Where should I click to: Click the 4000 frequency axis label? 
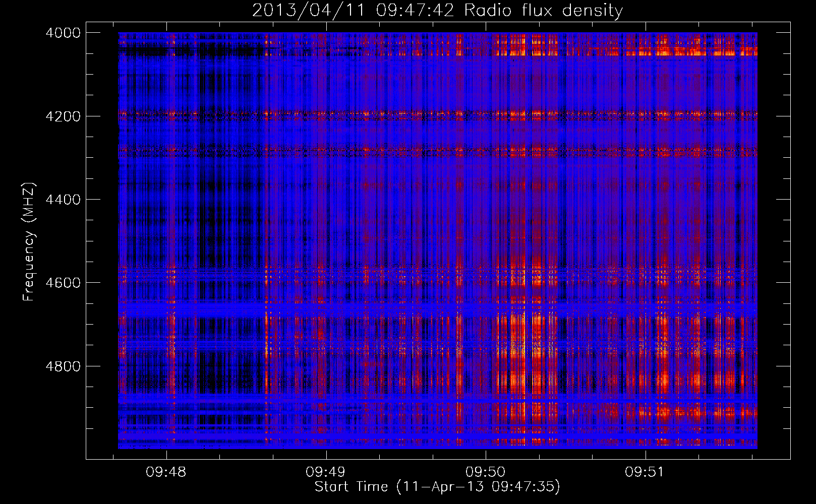63,33
